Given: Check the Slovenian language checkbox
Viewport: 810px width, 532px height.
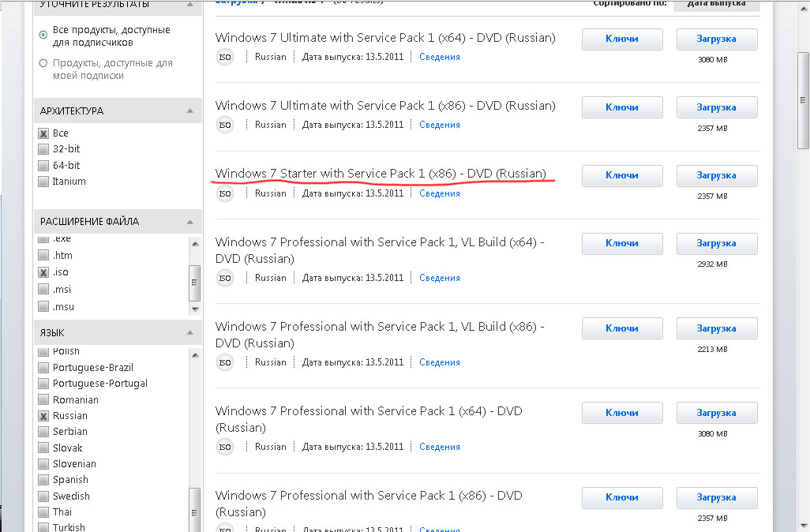Looking at the screenshot, I should click(44, 464).
